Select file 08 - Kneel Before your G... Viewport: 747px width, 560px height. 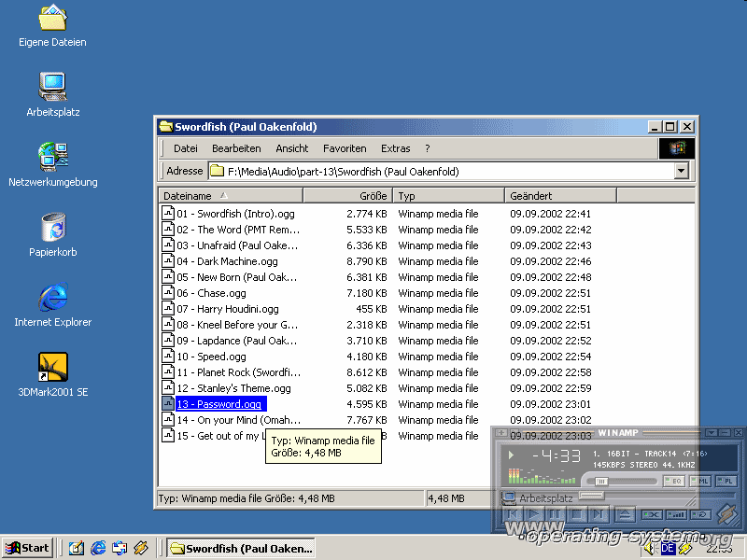237,324
